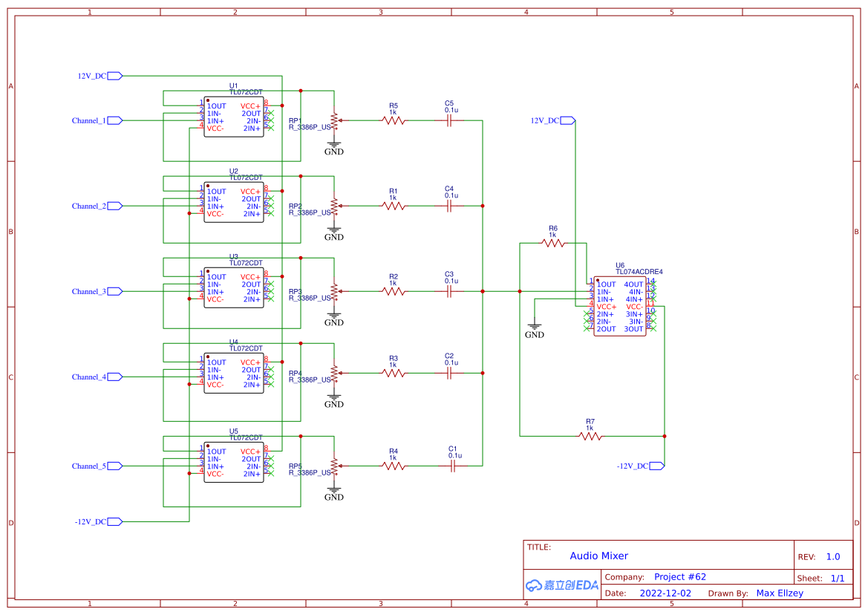The image size is (868, 615).
Task: Click the RP3 potentiometer symbol
Action: point(334,291)
